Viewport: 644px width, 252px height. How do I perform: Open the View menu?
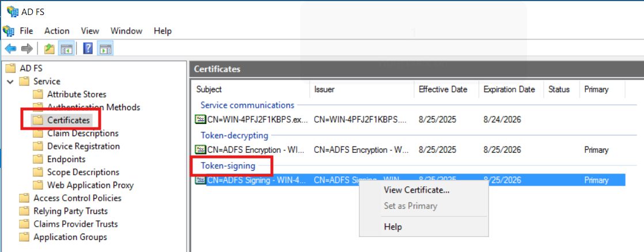click(90, 31)
